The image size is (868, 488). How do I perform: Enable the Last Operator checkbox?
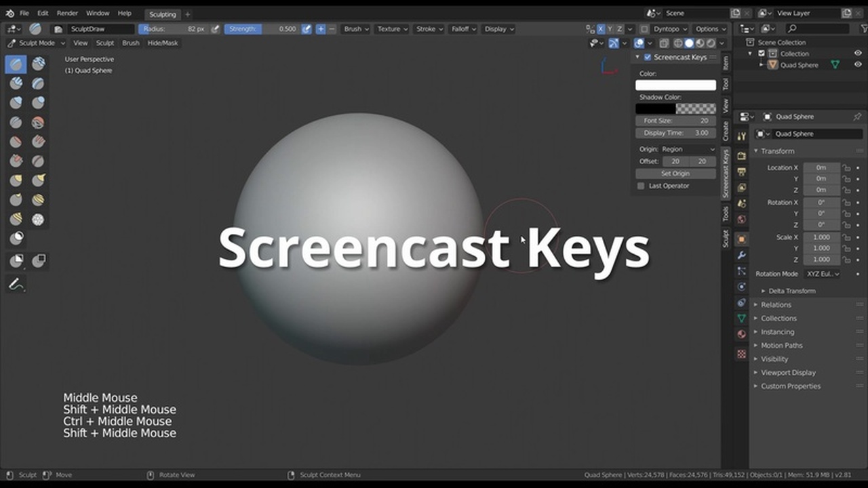coord(641,186)
